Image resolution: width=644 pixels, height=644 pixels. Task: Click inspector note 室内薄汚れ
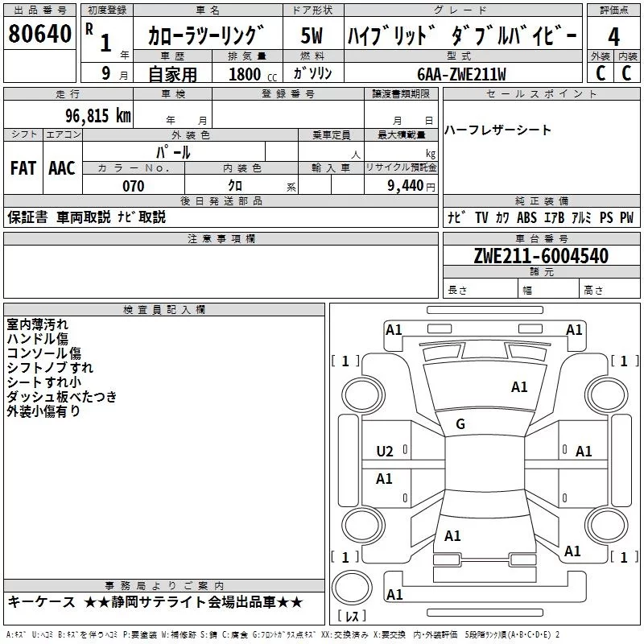click(x=37, y=324)
